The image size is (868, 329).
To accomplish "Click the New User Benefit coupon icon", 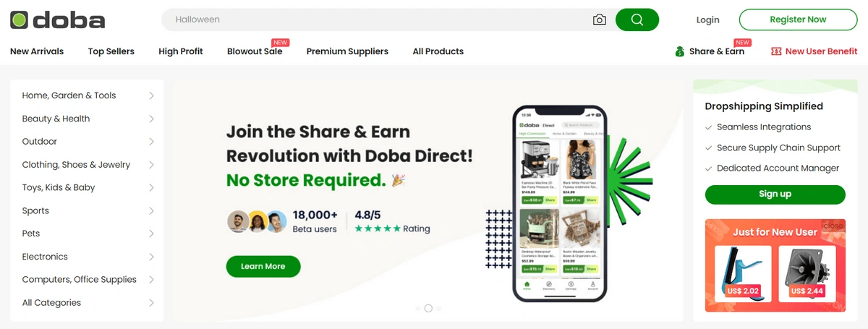I will (776, 51).
